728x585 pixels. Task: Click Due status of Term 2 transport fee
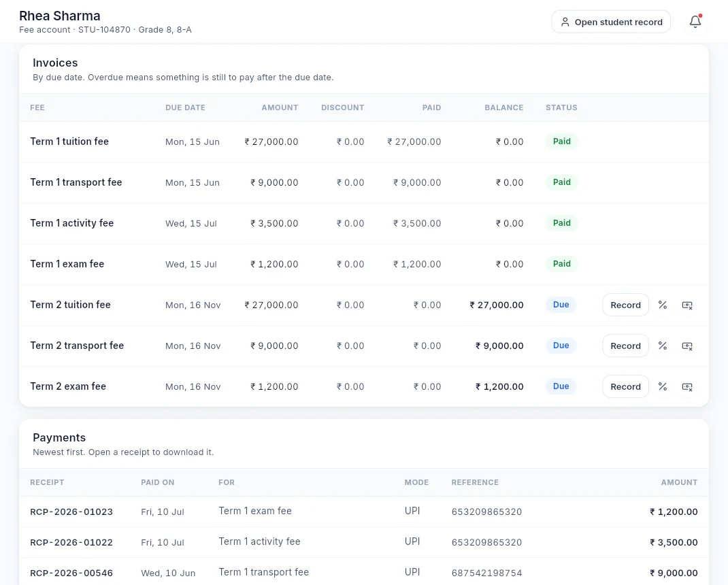[x=561, y=346]
